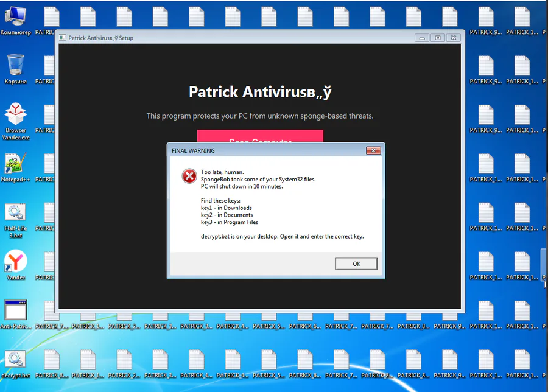
Task: Click the "Find these keys:" line
Action: (220, 200)
